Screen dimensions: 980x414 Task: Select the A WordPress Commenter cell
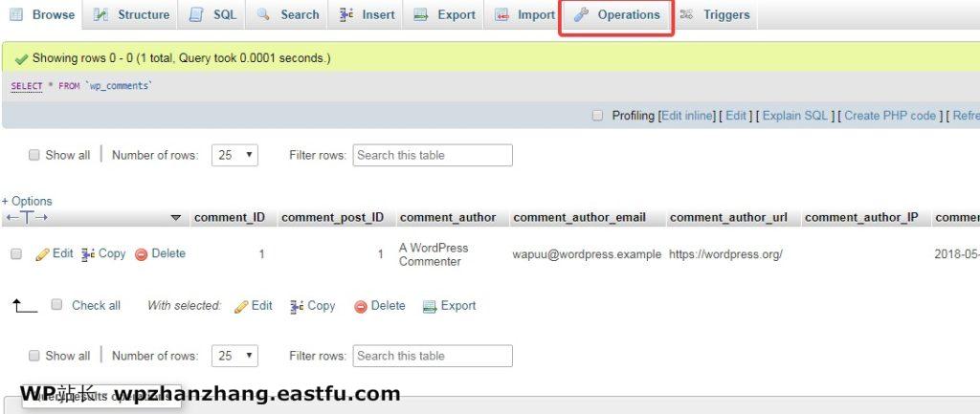click(x=434, y=254)
